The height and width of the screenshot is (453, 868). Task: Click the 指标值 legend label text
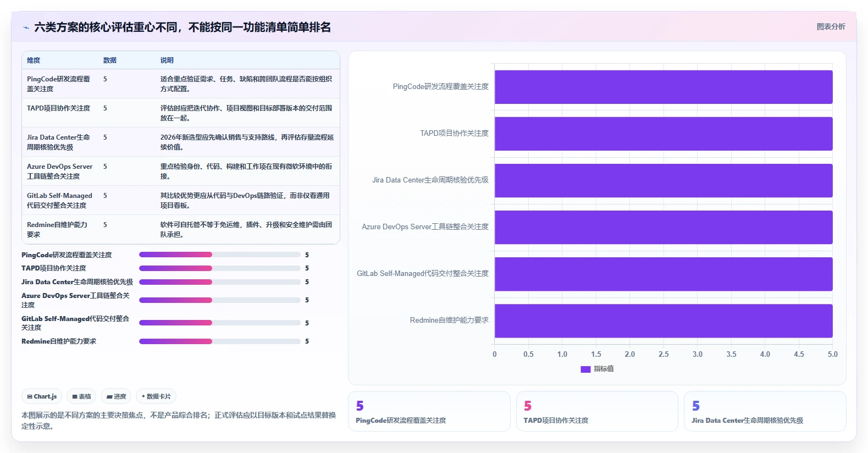pos(604,369)
